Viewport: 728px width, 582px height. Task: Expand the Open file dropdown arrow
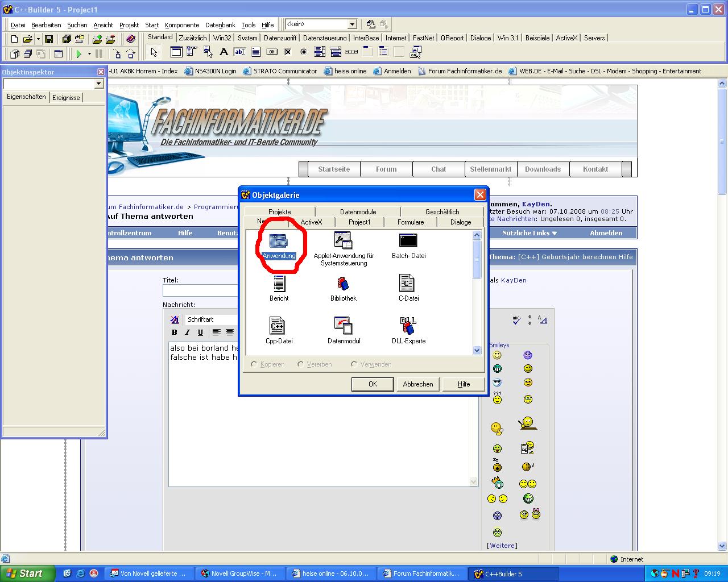[38, 39]
